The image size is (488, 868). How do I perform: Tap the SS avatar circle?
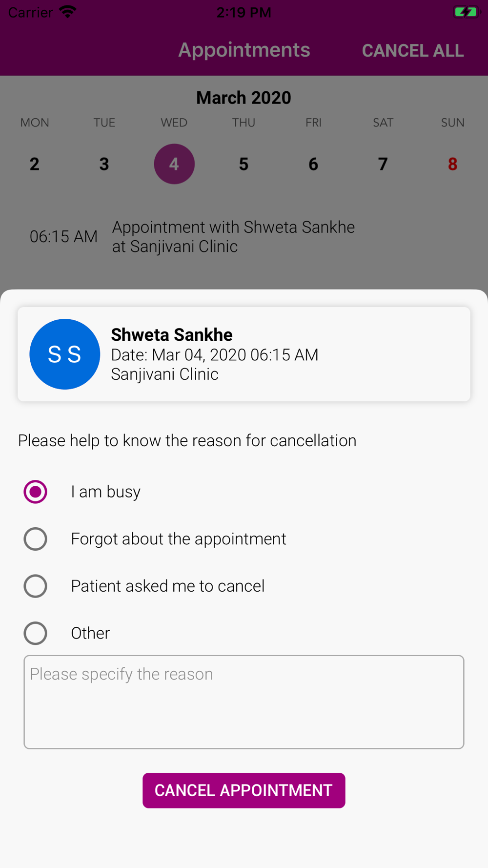click(65, 354)
